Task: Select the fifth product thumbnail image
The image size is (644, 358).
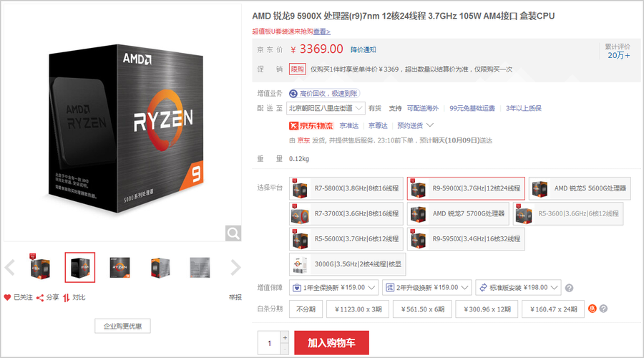Action: [x=200, y=268]
